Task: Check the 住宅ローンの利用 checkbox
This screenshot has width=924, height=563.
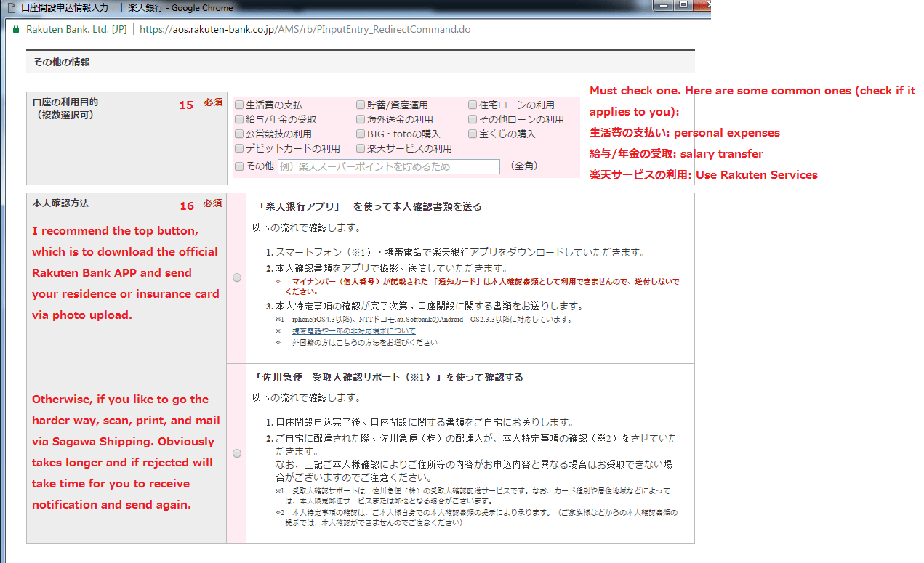Action: point(473,105)
